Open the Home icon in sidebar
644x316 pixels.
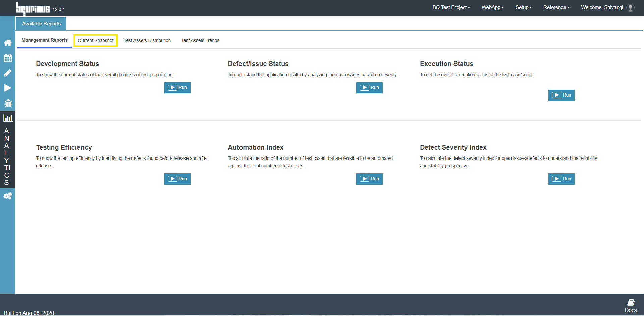point(8,43)
